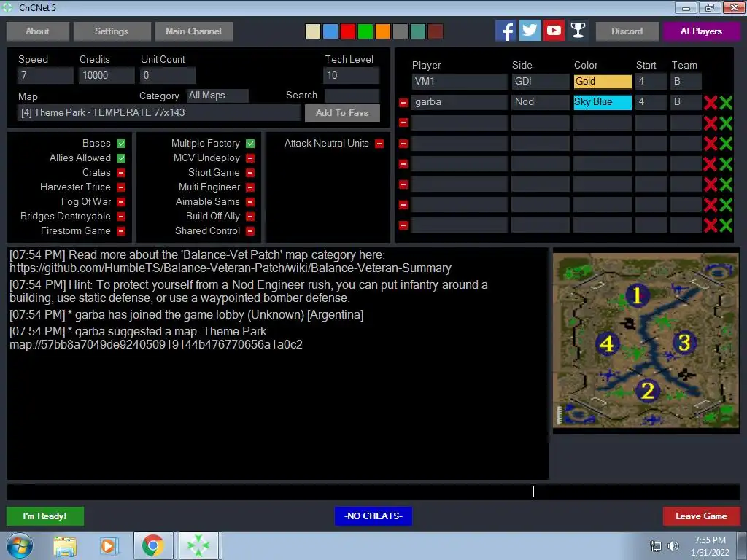Click the volume speaker tray icon
The width and height of the screenshot is (747, 560).
(673, 546)
